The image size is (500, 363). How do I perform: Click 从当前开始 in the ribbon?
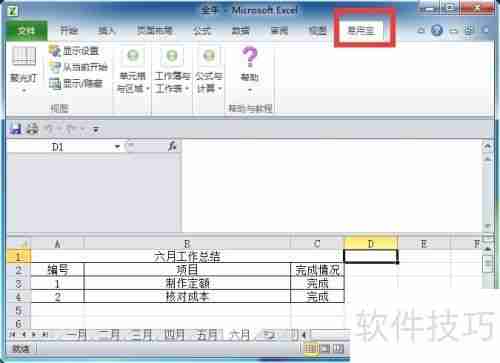[78, 67]
